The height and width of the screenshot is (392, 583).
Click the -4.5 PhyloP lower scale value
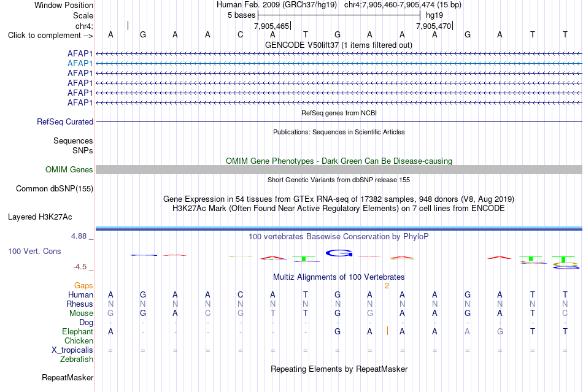(x=80, y=267)
